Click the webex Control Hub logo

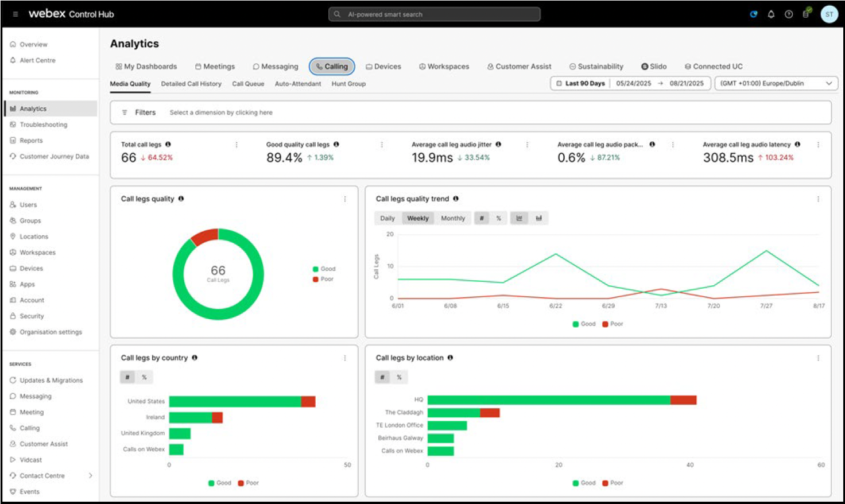click(x=71, y=14)
